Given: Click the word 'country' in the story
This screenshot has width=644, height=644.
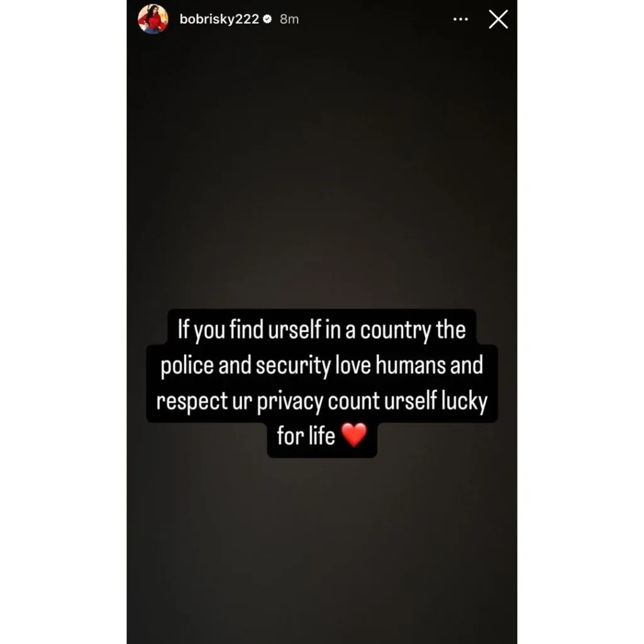Looking at the screenshot, I should point(395,331).
